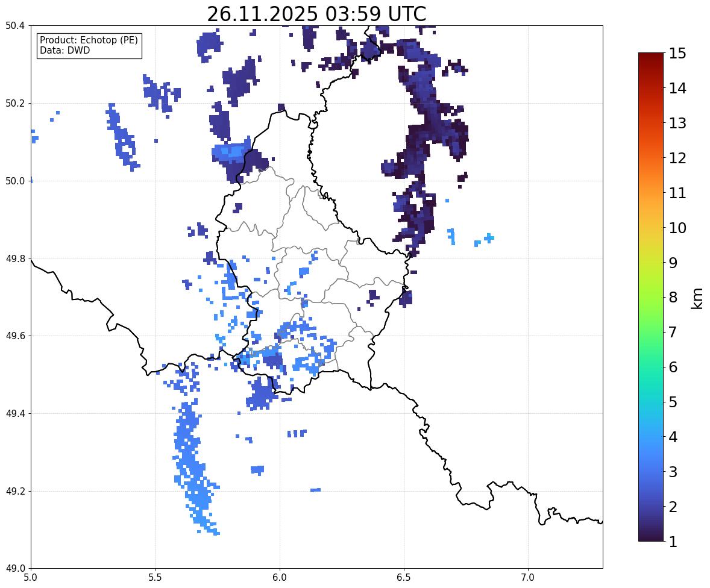Click the green colorbar section near 7
The image size is (710, 588).
pos(651,332)
